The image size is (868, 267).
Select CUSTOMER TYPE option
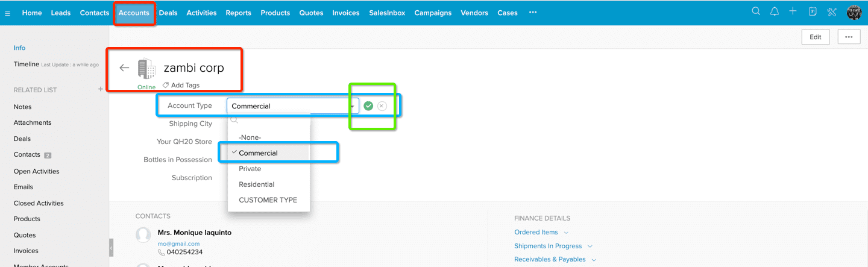pos(269,200)
